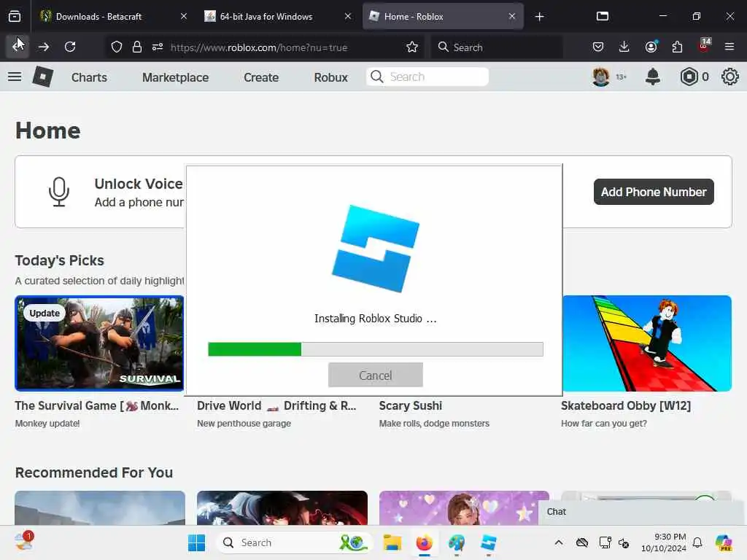747x560 pixels.
Task: Open the Chat panel
Action: 642,512
